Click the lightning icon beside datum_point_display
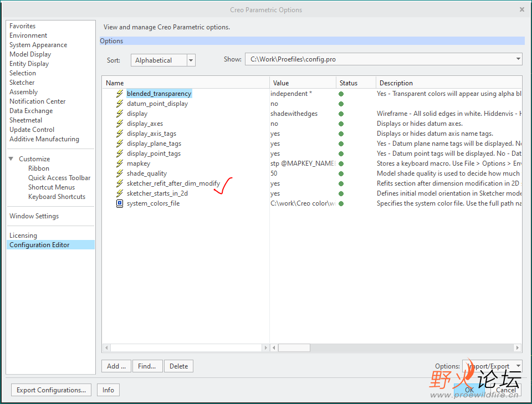The width and height of the screenshot is (532, 404). tap(120, 104)
